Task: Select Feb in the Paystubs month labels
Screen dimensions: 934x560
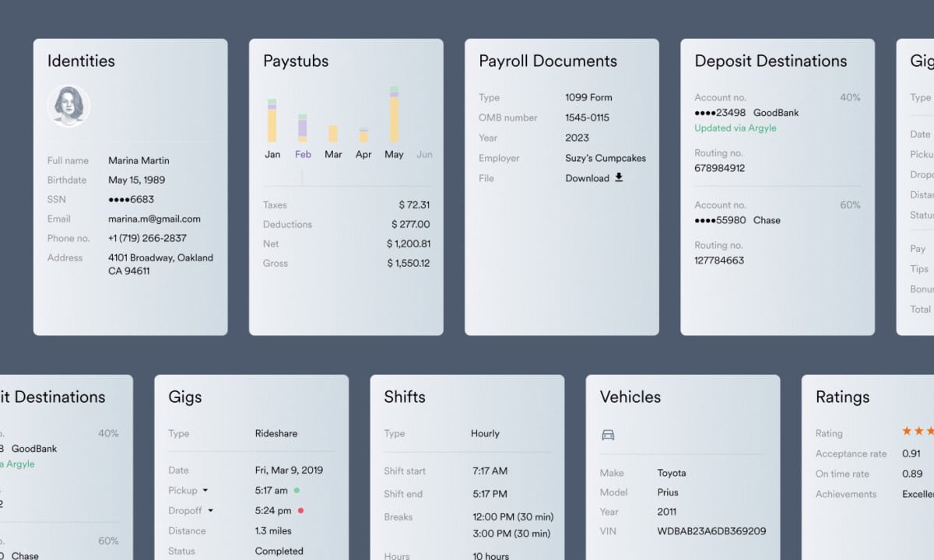Action: coord(303,154)
